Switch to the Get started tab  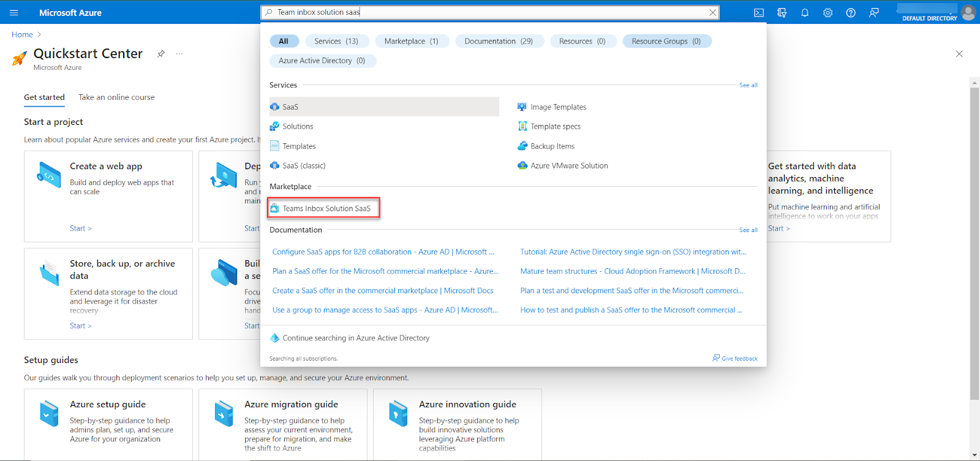click(x=44, y=97)
